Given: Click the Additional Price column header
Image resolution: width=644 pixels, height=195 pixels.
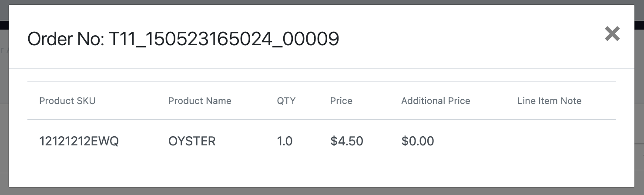Looking at the screenshot, I should (436, 101).
